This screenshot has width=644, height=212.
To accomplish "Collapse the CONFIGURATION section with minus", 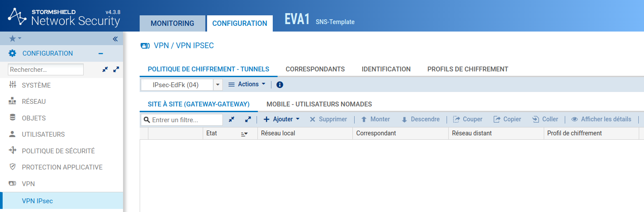I will click(x=101, y=53).
